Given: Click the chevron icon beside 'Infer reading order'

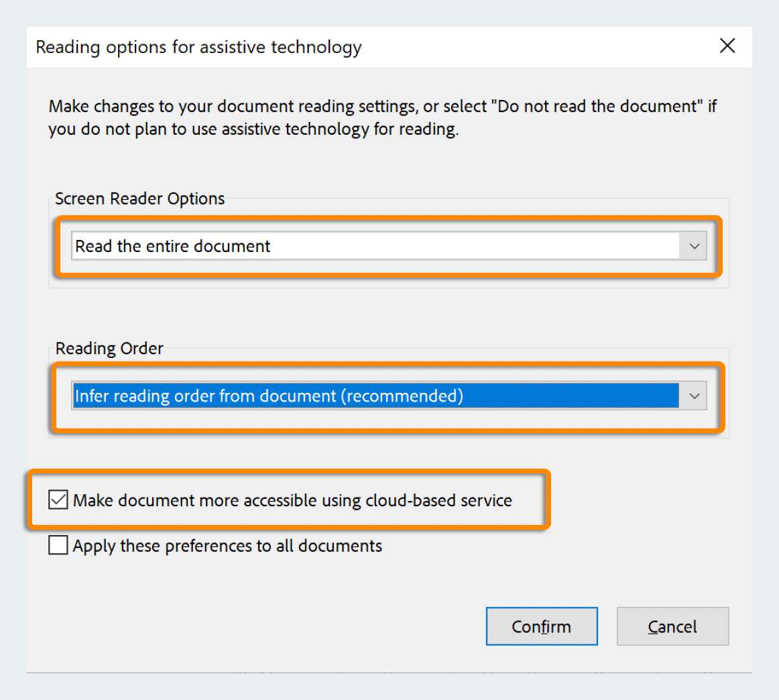Looking at the screenshot, I should point(694,396).
